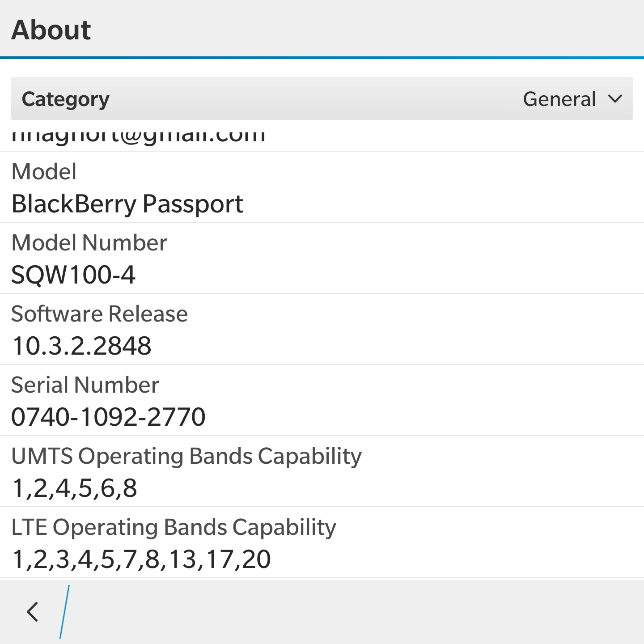This screenshot has width=644, height=644.
Task: Select the Model row label
Action: 44,171
